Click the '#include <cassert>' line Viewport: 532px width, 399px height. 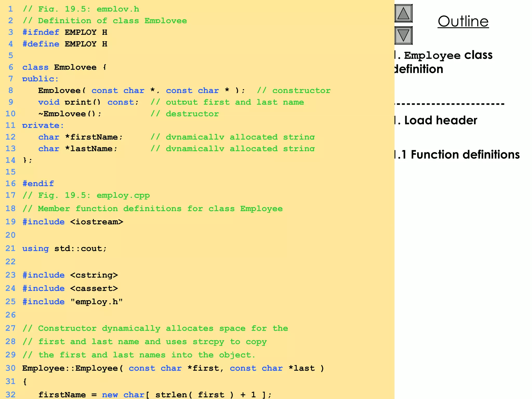pyautogui.click(x=70, y=288)
